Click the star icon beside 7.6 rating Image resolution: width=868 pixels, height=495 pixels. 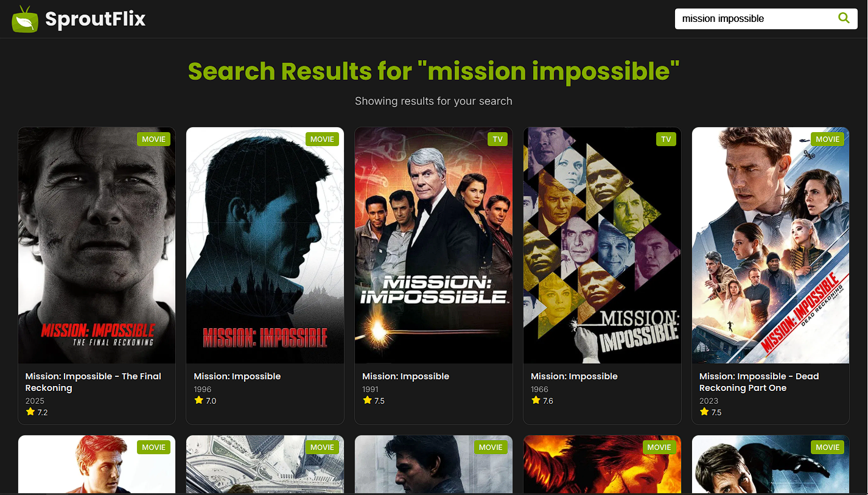point(536,400)
